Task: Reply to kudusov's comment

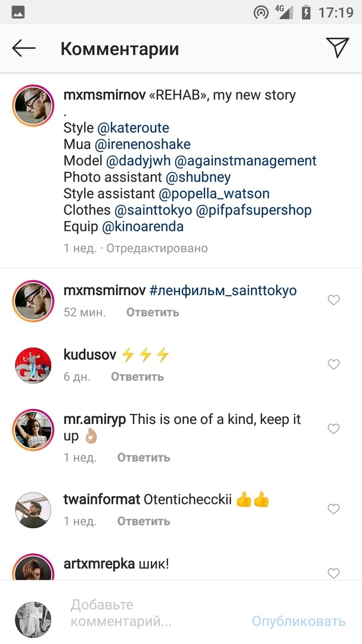Action: (x=137, y=377)
